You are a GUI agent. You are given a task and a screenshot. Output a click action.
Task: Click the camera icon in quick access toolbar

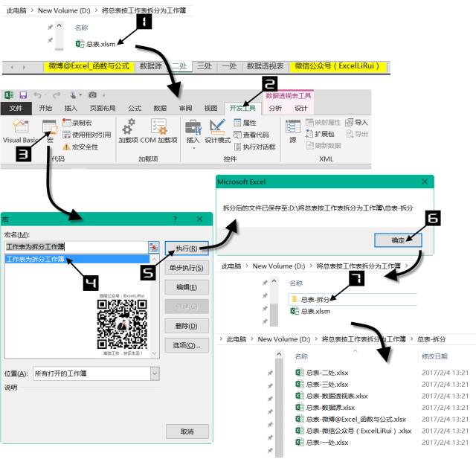pyautogui.click(x=92, y=95)
